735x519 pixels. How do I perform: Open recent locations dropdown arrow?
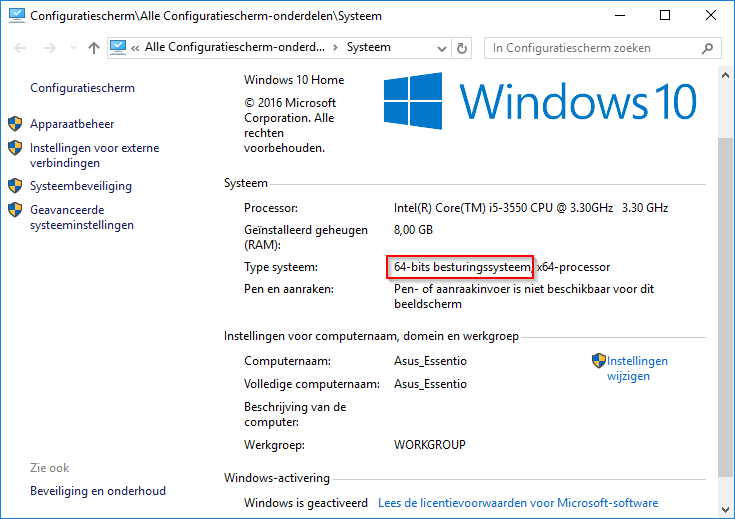(73, 48)
